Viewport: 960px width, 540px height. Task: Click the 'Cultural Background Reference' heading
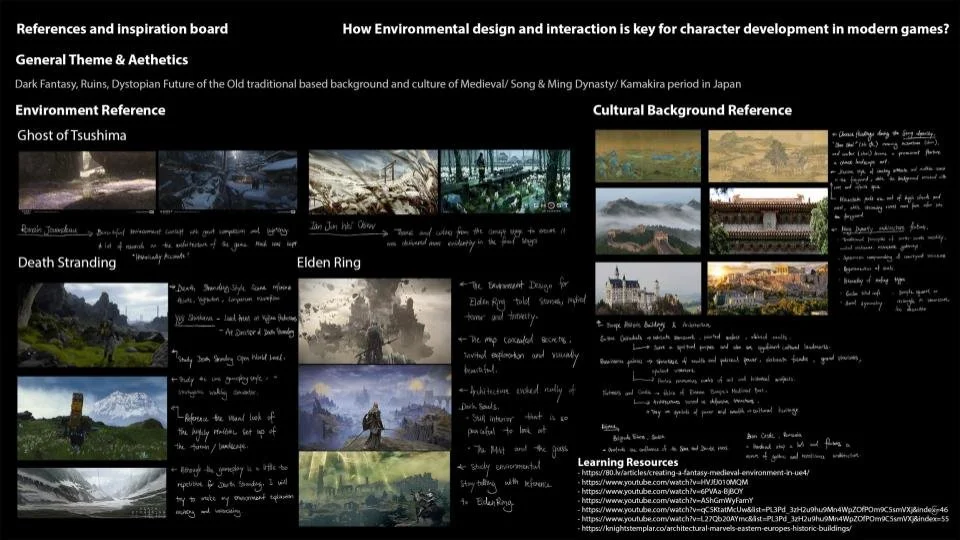tap(692, 110)
